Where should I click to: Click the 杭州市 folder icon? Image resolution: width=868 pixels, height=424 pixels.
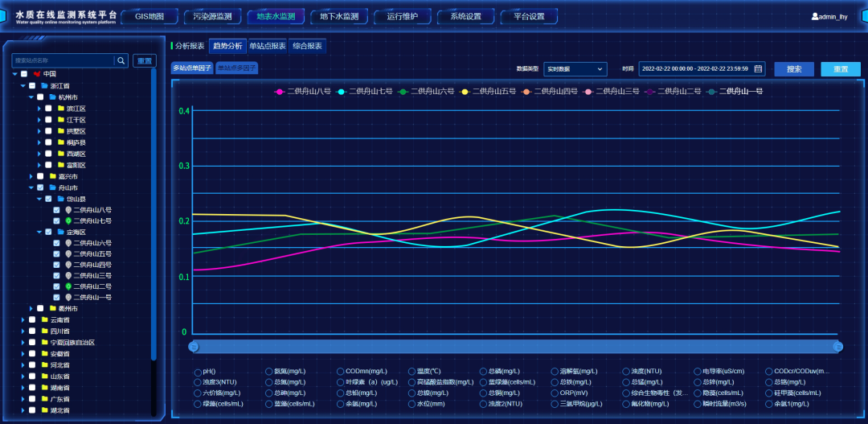click(x=52, y=97)
